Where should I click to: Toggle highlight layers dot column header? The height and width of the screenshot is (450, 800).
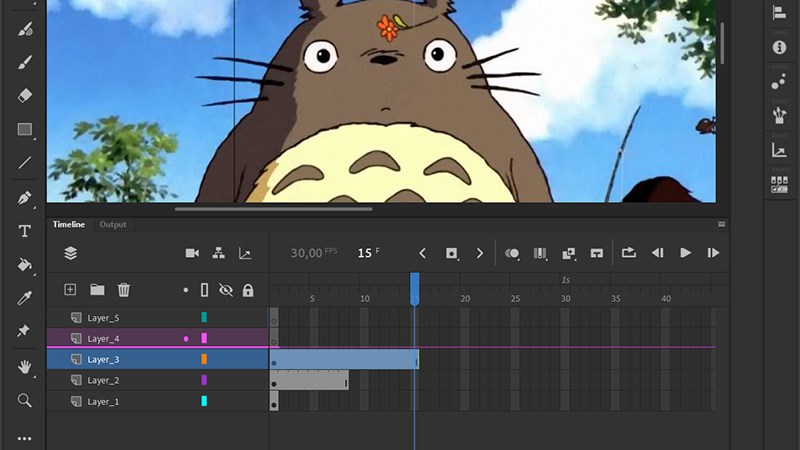[x=186, y=290]
